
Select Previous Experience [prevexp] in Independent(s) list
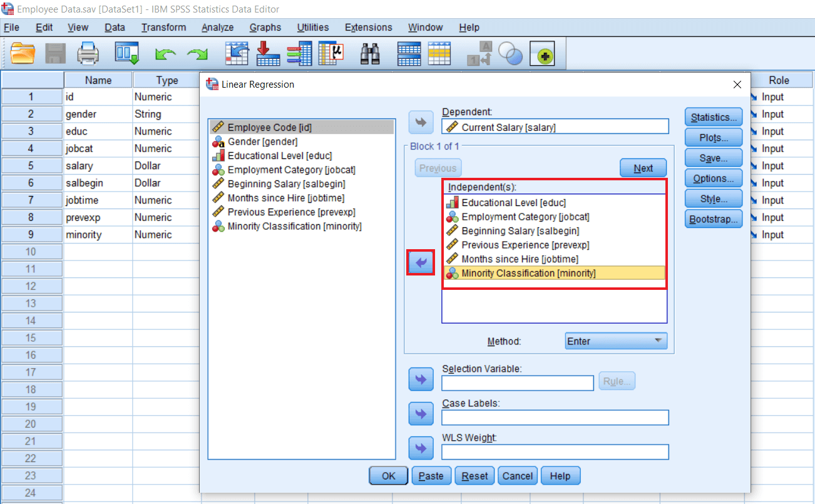[555, 245]
